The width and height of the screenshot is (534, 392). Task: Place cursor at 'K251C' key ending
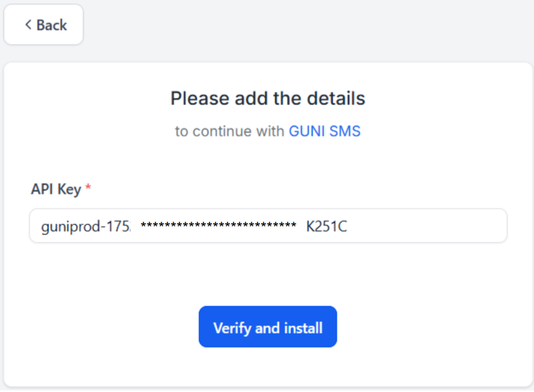point(326,227)
